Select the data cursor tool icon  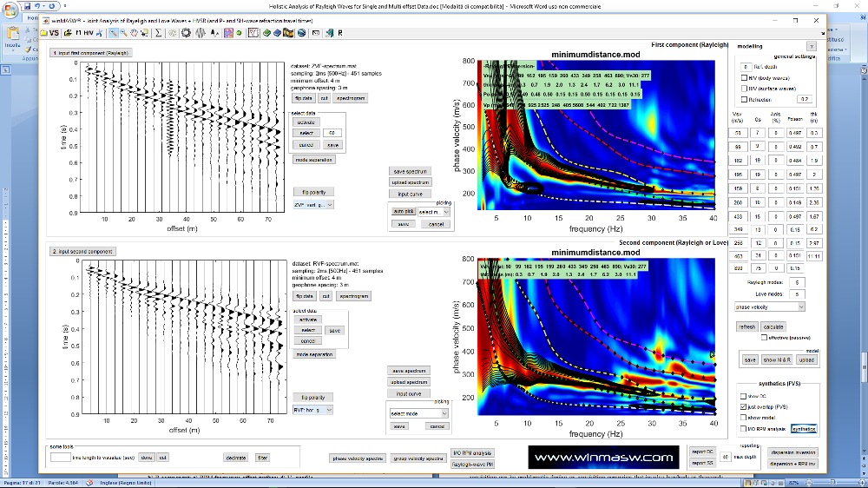(x=144, y=33)
